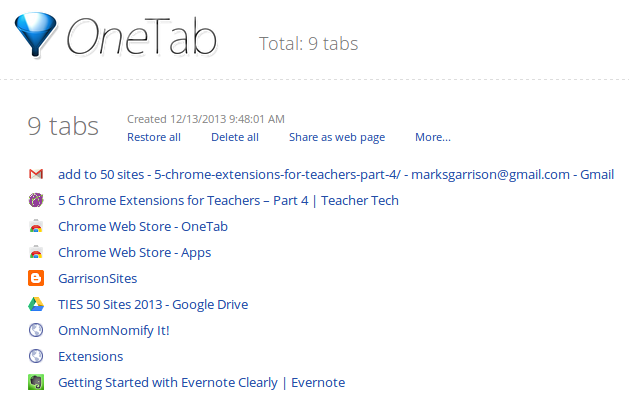Image resolution: width=629 pixels, height=407 pixels.
Task: Open Getting Started with Evernote Clearly link
Action: (x=202, y=383)
